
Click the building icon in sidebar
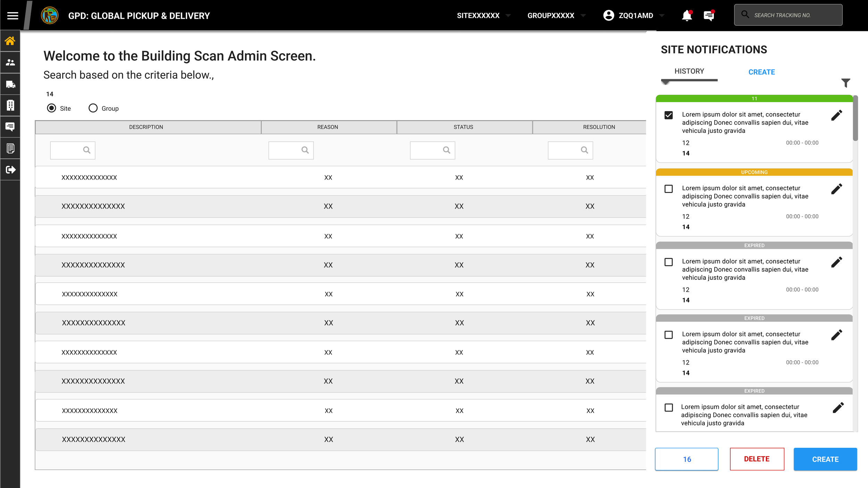tap(10, 105)
